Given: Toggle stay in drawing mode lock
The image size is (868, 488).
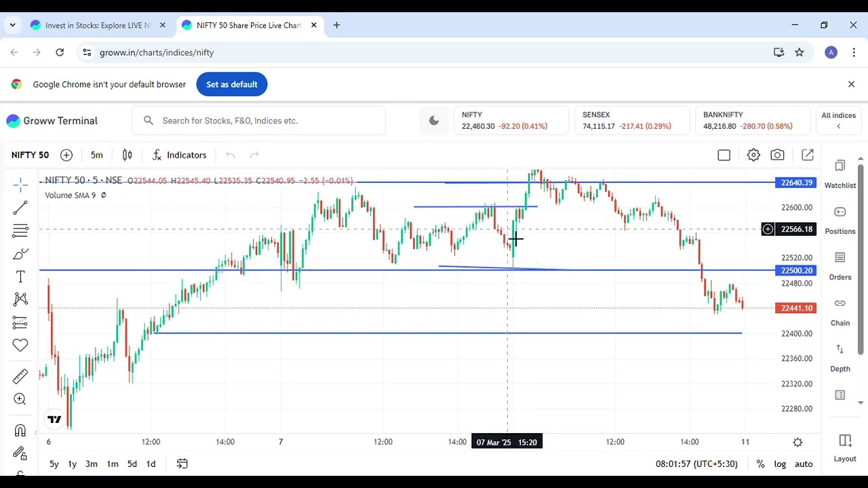Looking at the screenshot, I should coord(20,453).
